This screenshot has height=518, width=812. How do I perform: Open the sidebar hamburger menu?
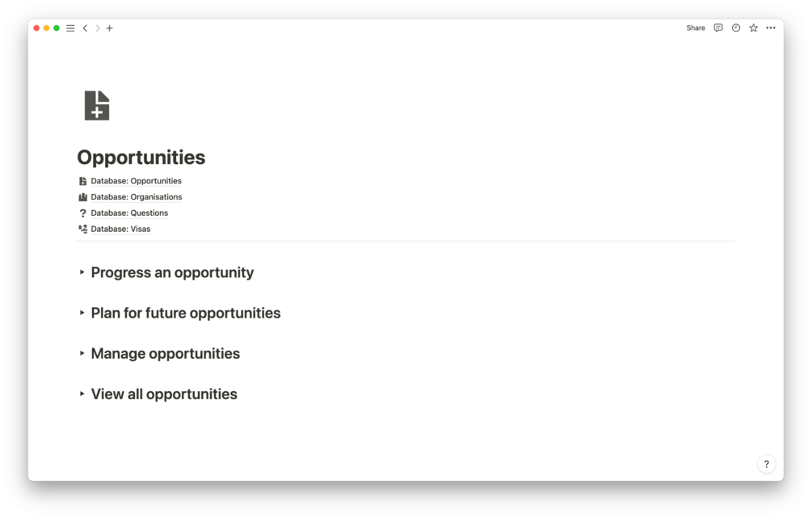tap(70, 28)
